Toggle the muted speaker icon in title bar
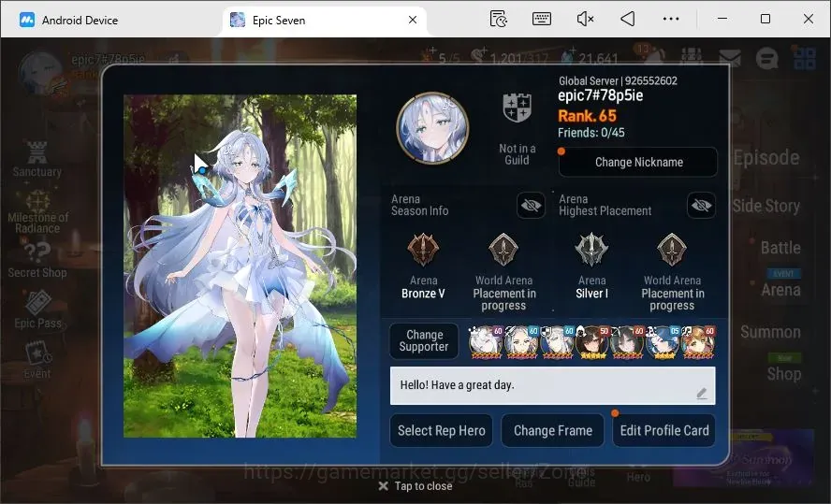Screen dimensions: 831x504 click(585, 19)
